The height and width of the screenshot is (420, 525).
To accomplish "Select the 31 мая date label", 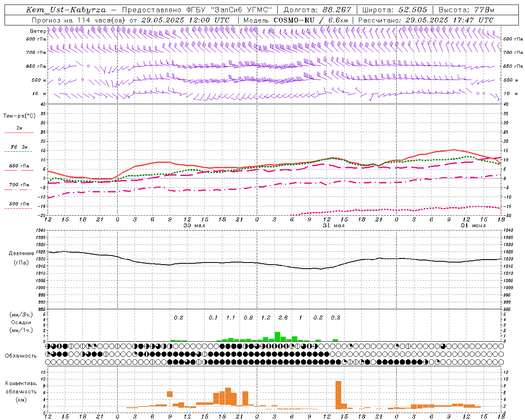I will tap(334, 226).
